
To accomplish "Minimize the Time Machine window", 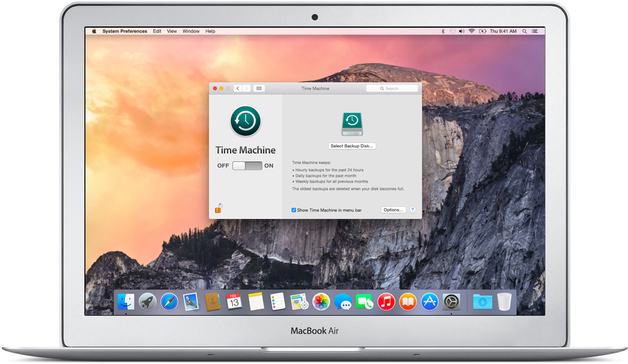I will coord(222,88).
